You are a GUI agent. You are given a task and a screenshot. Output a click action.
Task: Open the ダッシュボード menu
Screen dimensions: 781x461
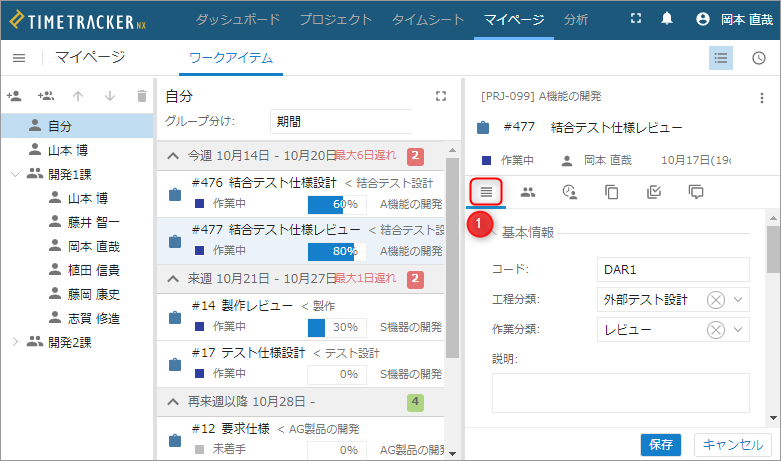[238, 19]
